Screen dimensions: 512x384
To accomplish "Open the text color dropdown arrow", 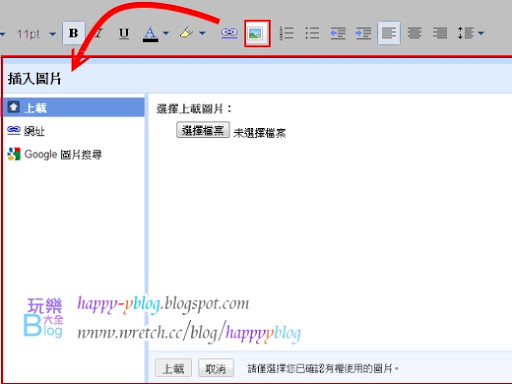I will [166, 33].
